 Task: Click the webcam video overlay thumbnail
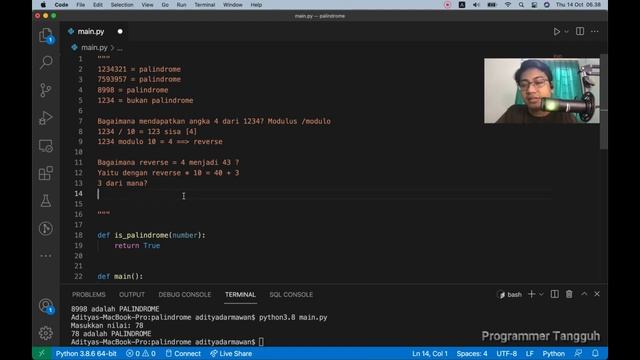(542, 91)
